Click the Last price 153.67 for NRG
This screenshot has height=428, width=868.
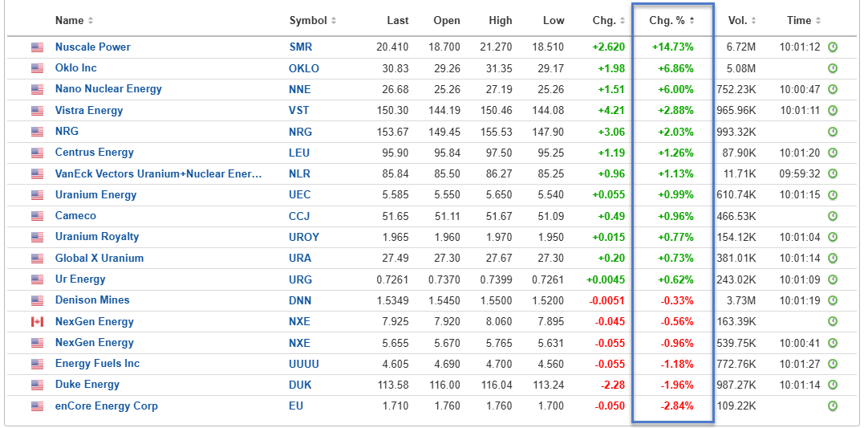tap(392, 132)
